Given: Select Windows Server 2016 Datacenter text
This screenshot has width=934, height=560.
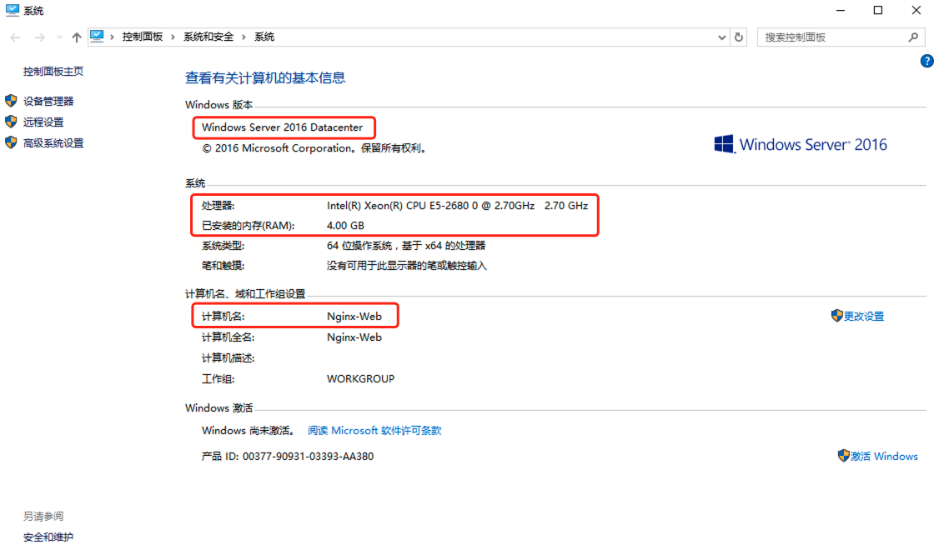Looking at the screenshot, I should [282, 127].
